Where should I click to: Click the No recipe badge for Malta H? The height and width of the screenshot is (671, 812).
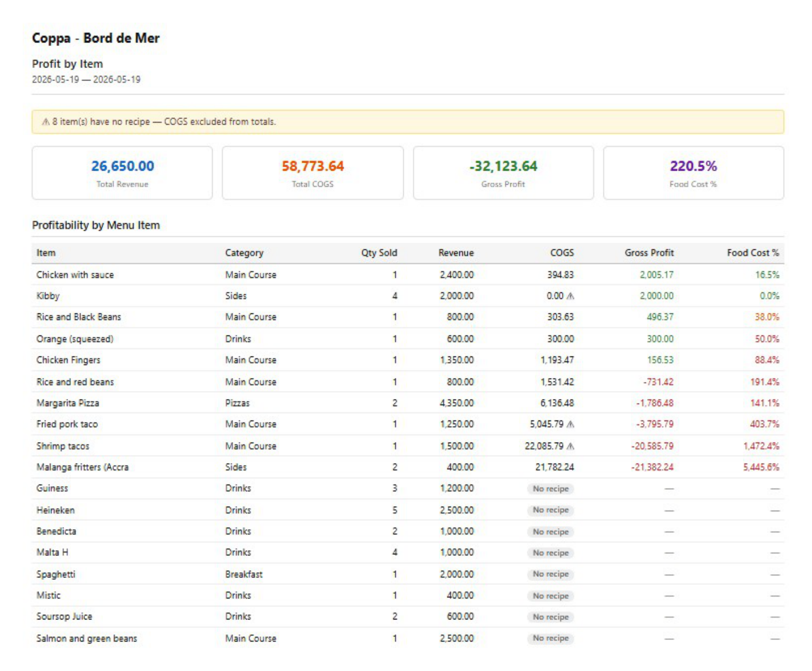(x=551, y=553)
